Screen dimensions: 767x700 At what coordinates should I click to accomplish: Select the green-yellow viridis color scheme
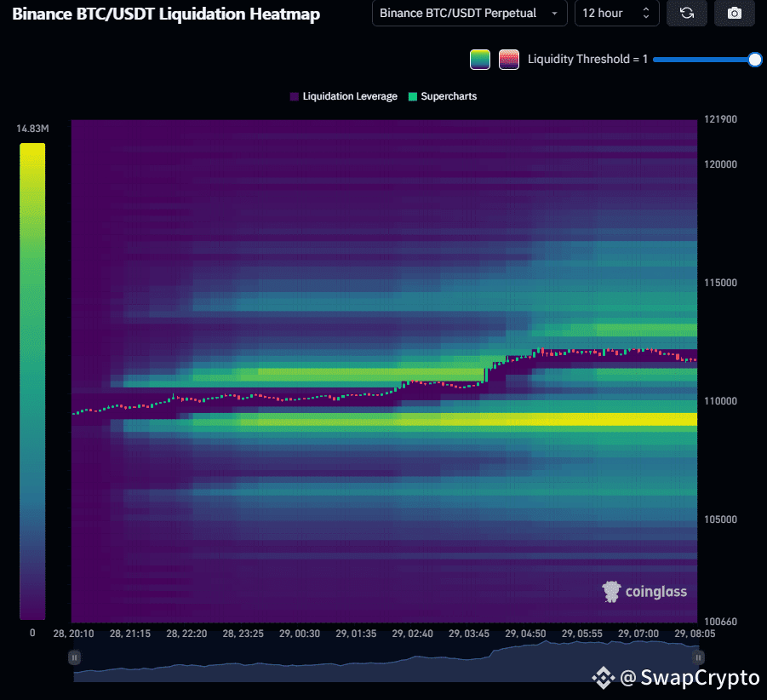(480, 60)
